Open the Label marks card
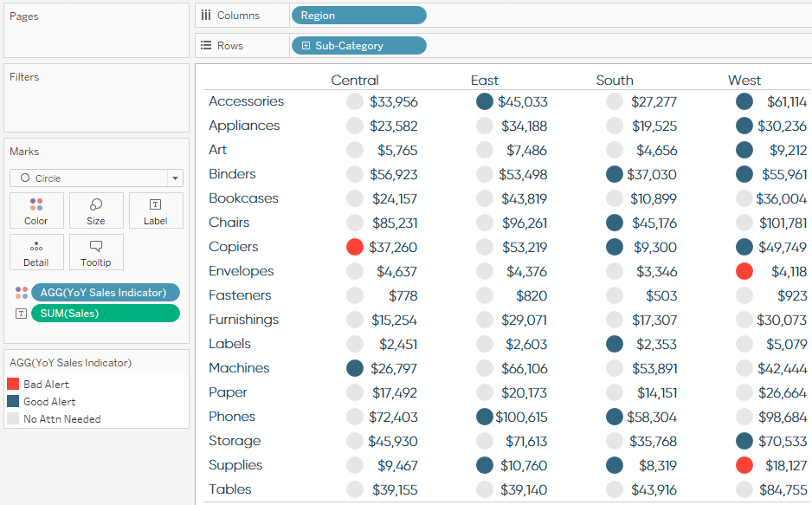 (156, 210)
